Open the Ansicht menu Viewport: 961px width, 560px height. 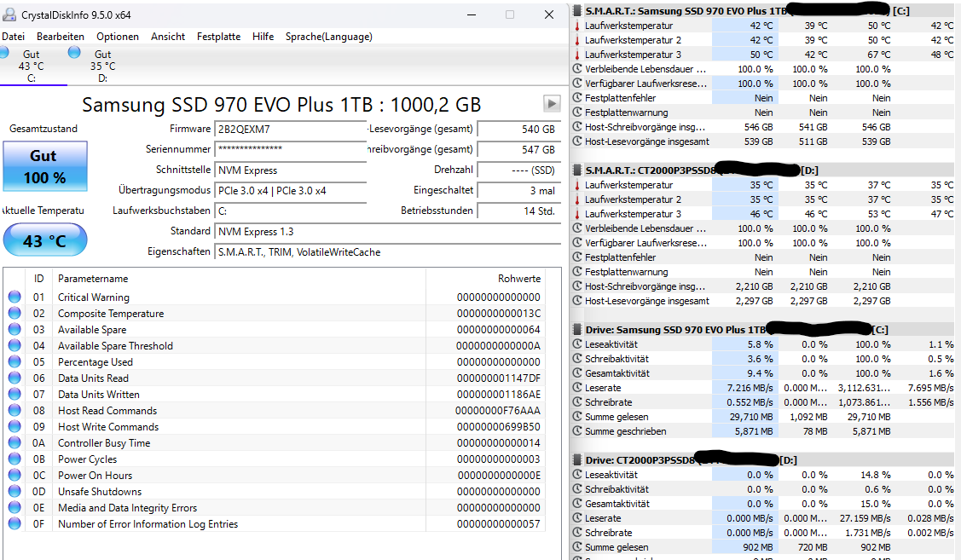pos(168,37)
